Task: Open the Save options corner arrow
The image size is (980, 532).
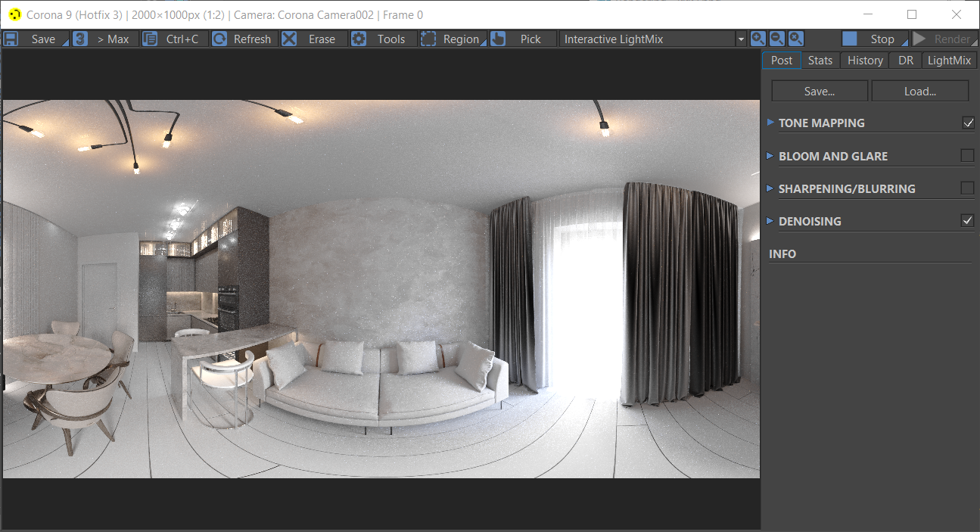Action: point(66,44)
